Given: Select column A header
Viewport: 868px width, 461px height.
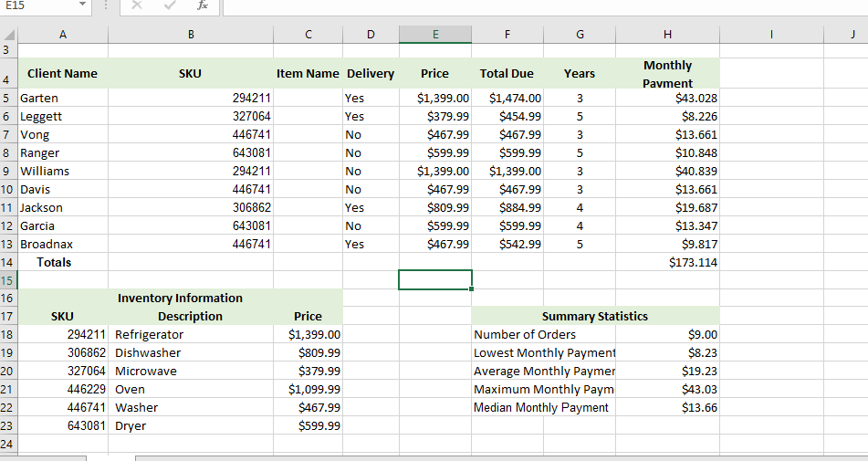Looking at the screenshot, I should click(63, 35).
